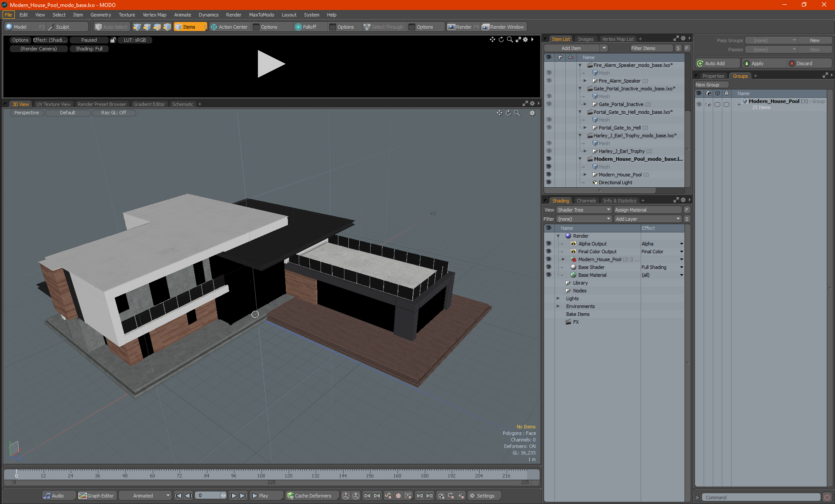Click the current frame input field
Screen dimensions: 835x504
[208, 496]
